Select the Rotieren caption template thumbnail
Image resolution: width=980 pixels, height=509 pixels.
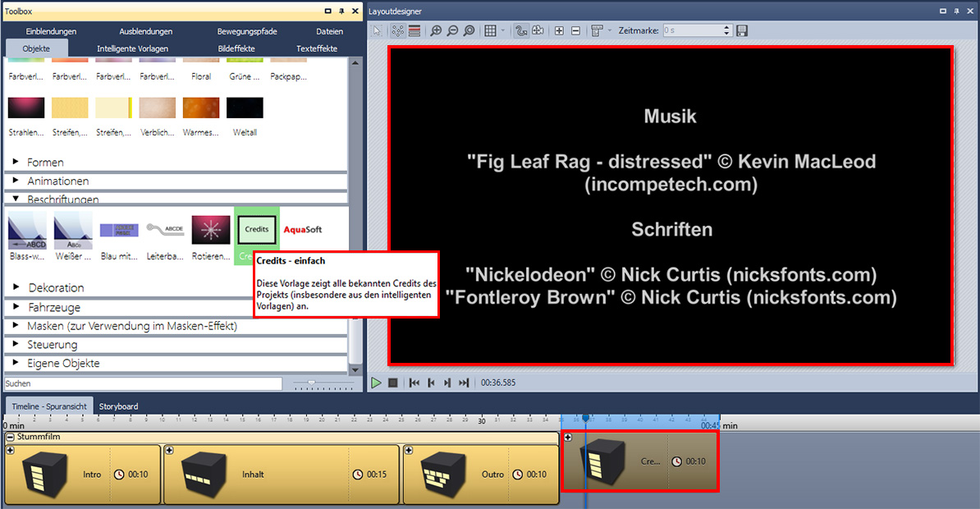point(211,231)
